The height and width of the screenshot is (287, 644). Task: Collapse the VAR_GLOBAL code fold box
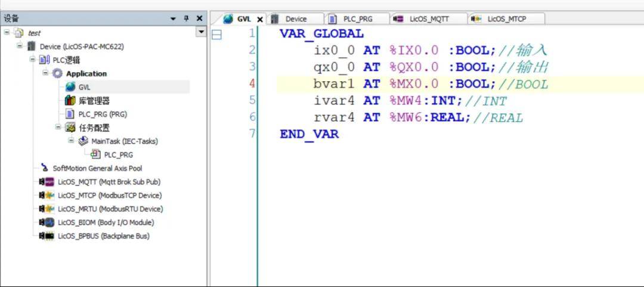click(216, 35)
